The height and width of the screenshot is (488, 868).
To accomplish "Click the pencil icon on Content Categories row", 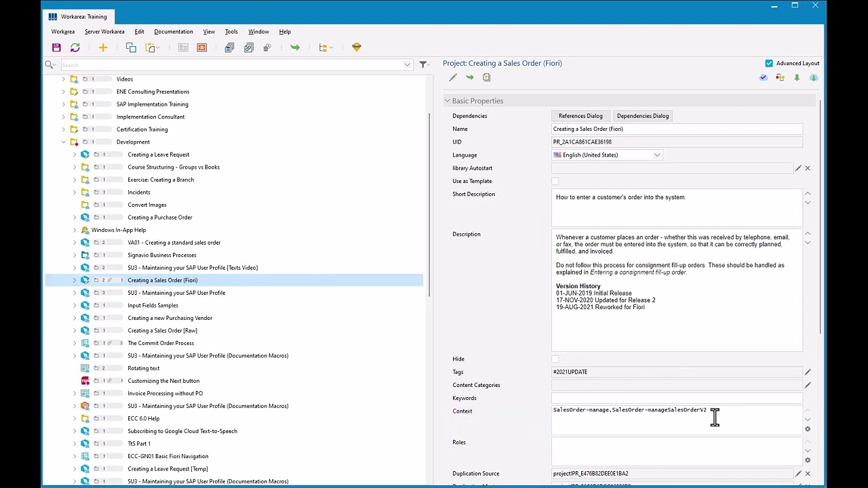I will pyautogui.click(x=808, y=385).
